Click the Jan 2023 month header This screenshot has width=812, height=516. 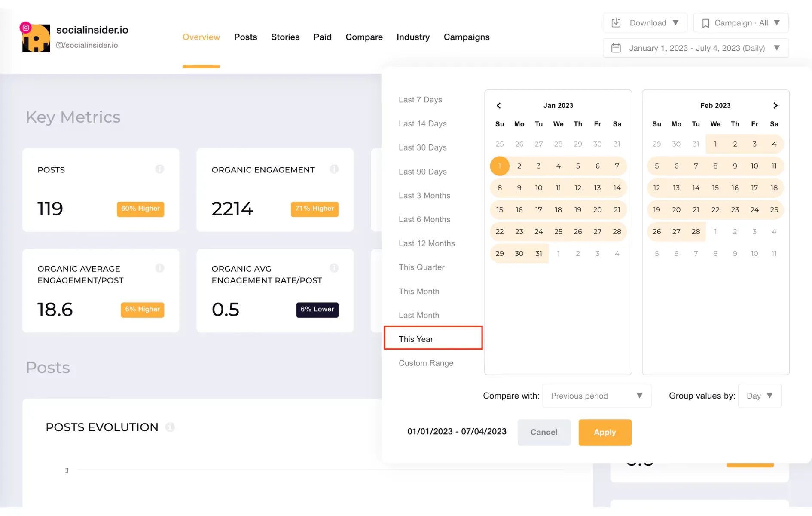558,106
